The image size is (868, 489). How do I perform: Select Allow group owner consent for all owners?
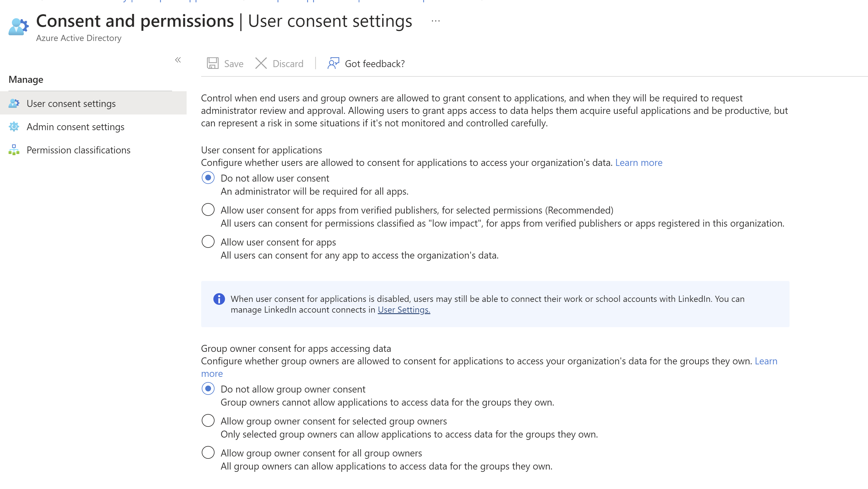[208, 453]
